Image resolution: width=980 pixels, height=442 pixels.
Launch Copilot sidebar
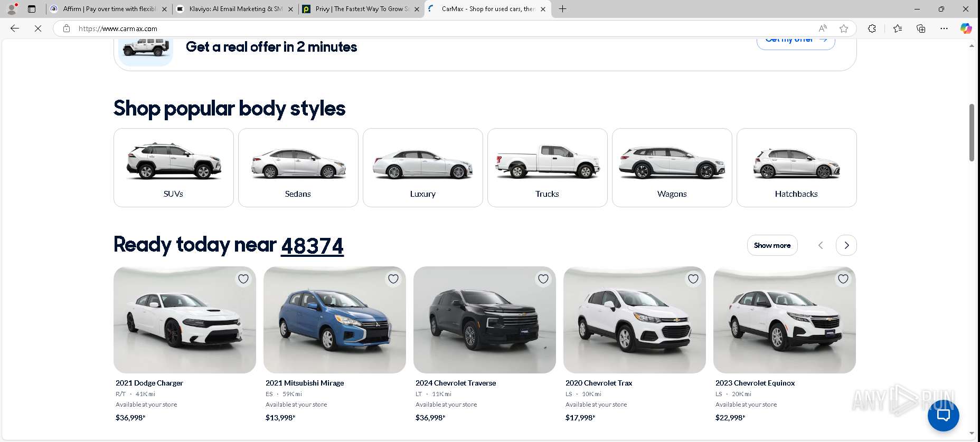click(x=966, y=28)
